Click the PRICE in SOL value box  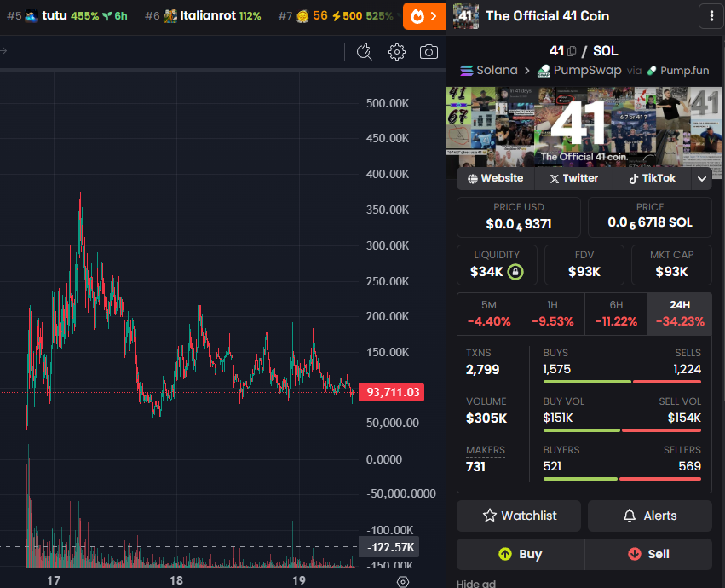pos(650,217)
